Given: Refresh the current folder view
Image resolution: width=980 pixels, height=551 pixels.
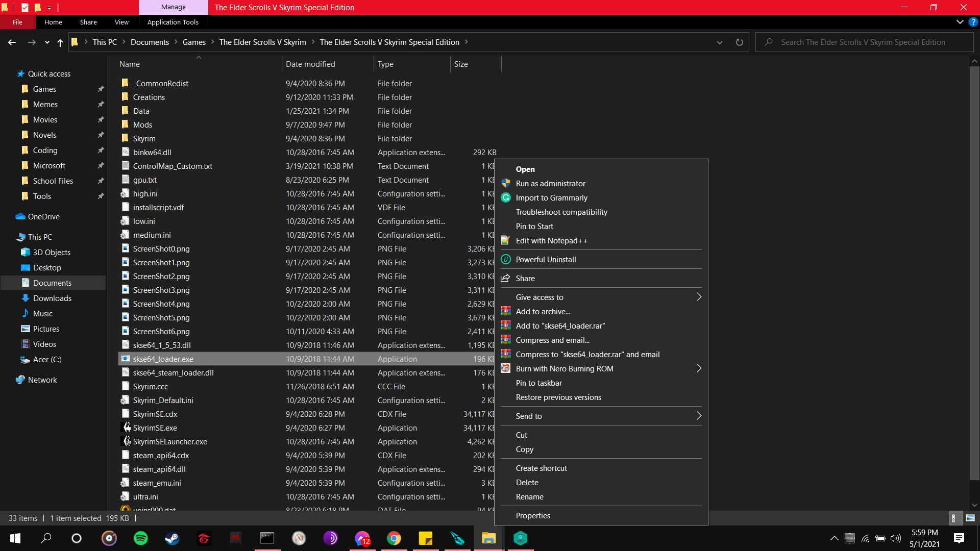Looking at the screenshot, I should point(739,42).
